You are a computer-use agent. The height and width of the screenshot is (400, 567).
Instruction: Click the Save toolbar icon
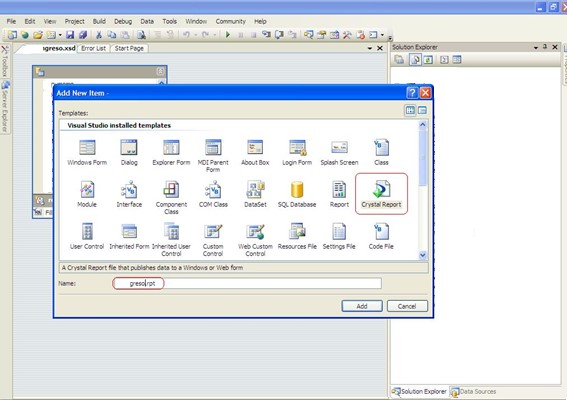coord(70,35)
